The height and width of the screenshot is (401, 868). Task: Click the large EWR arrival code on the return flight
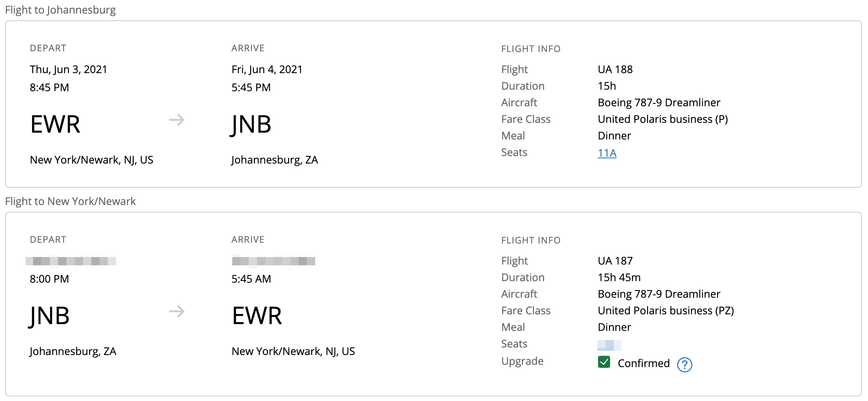257,316
